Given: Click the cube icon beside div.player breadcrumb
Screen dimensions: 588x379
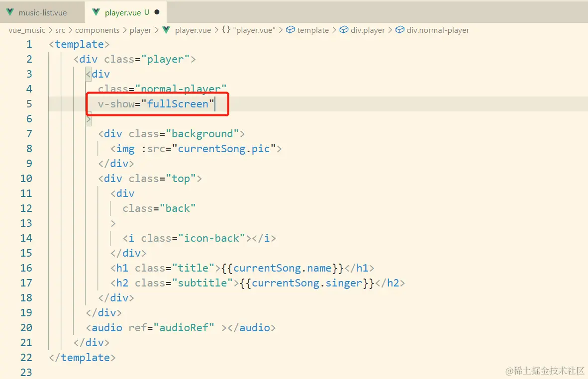Looking at the screenshot, I should [344, 30].
